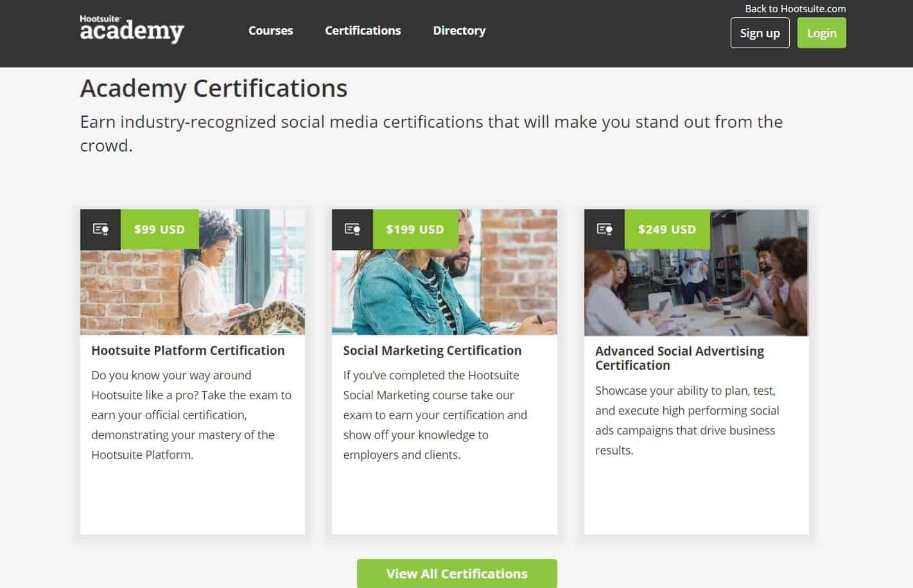
Task: Click the certificate badge icon on the $99 card
Action: pyautogui.click(x=100, y=229)
